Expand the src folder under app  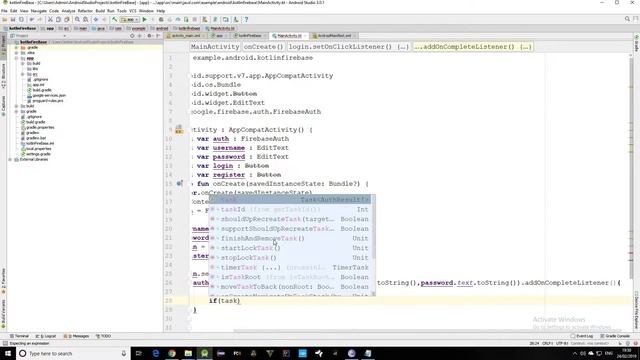pyautogui.click(x=23, y=74)
